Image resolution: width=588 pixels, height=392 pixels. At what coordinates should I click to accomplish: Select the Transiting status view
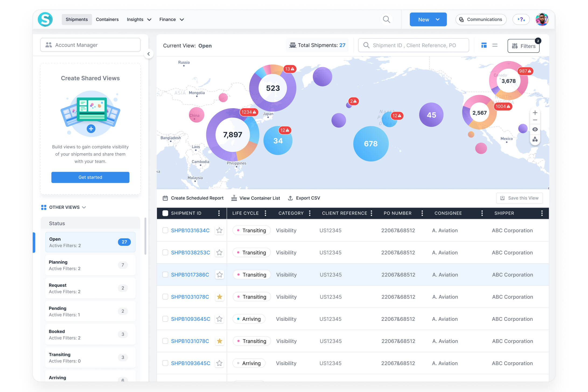click(90, 358)
